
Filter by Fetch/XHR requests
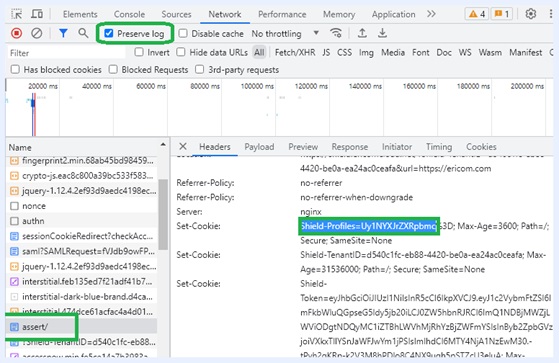(x=295, y=53)
